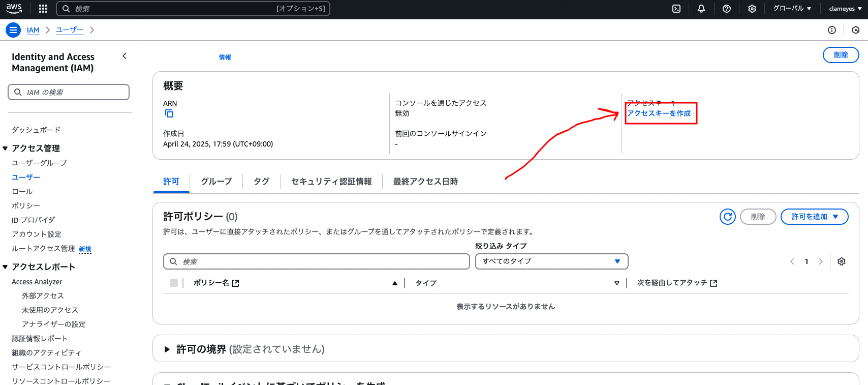Open ロール in sidebar
The height and width of the screenshot is (385, 868).
tap(22, 191)
